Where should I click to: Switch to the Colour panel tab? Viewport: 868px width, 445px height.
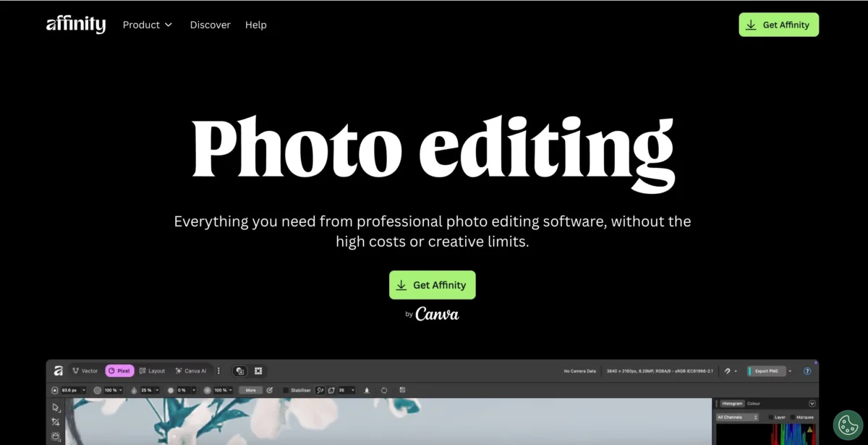click(754, 403)
